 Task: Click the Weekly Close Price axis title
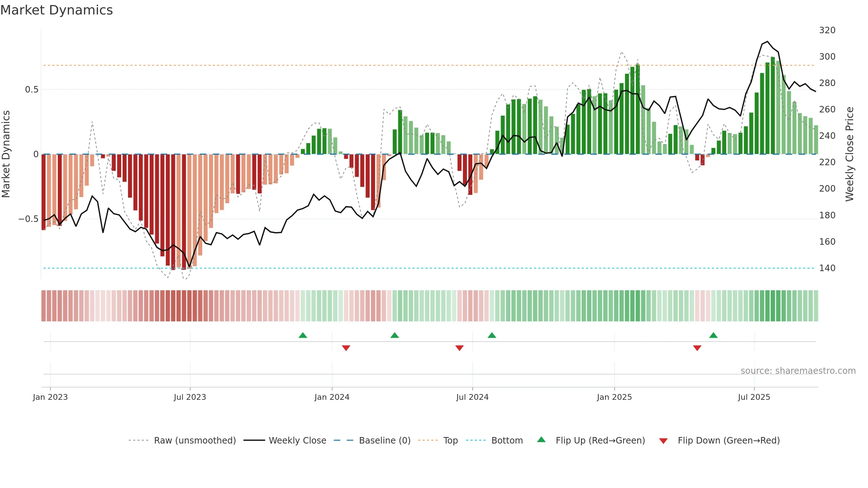click(x=850, y=154)
